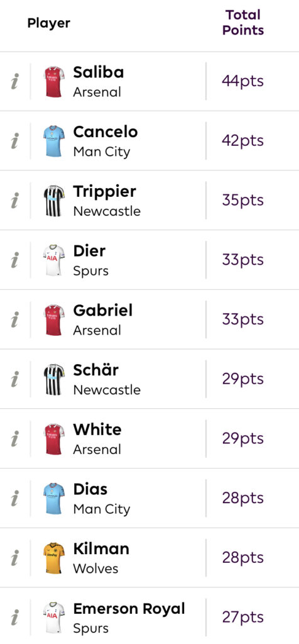Open info icon for Cancelo
Screen dimensions: 299x644
pos(15,141)
